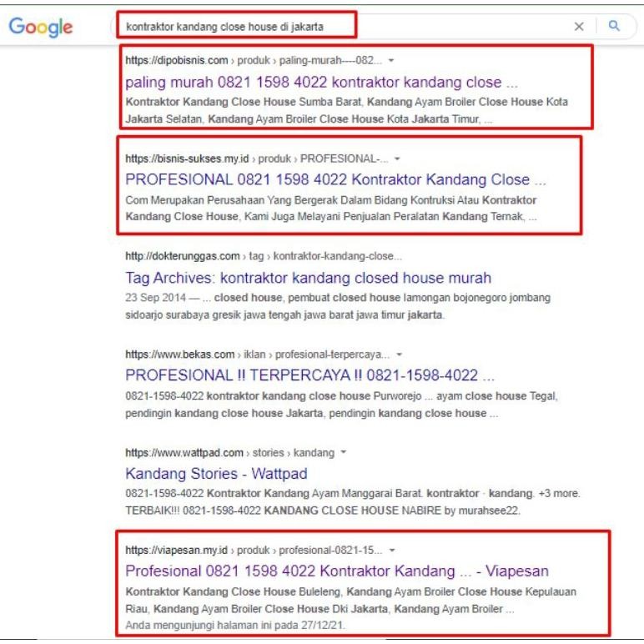The width and height of the screenshot is (644, 644).
Task: Click the snippet beginning 'Kontraktor Kandang Close House Buleleng'
Action: coord(350,600)
